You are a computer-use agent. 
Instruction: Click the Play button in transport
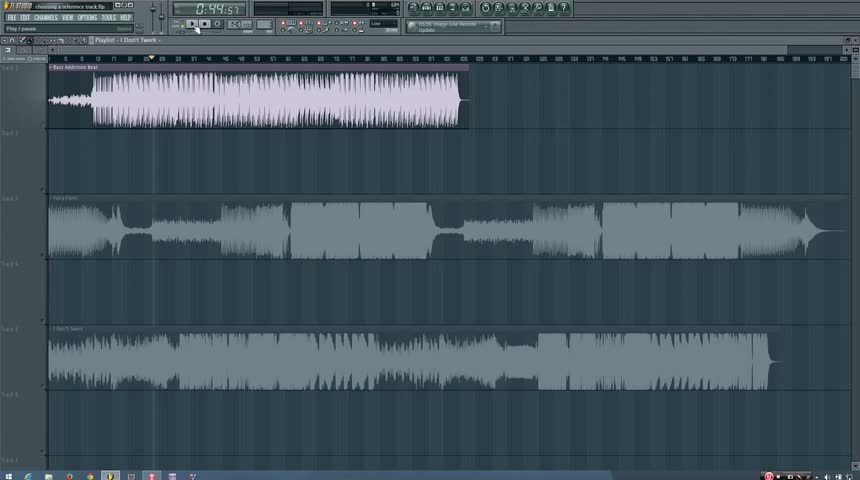point(192,24)
